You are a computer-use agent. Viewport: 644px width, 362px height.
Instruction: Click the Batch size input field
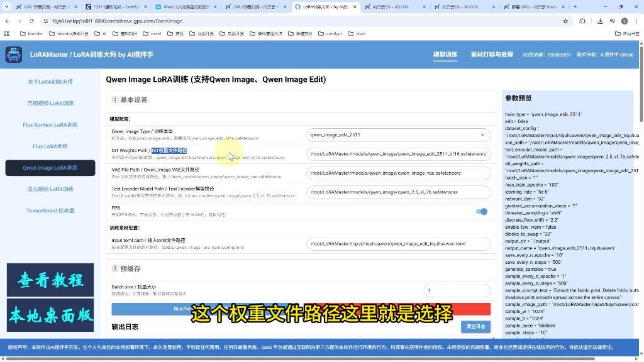pos(457,290)
